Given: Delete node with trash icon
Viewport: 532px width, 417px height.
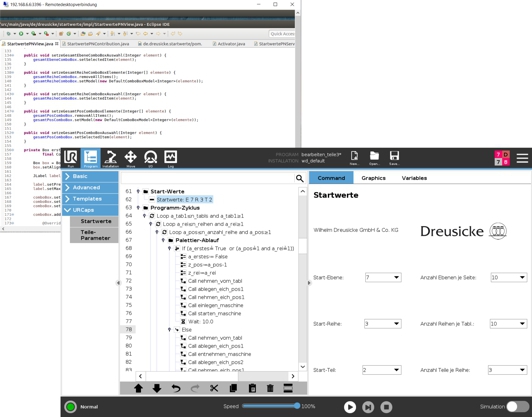Looking at the screenshot, I should [x=270, y=388].
